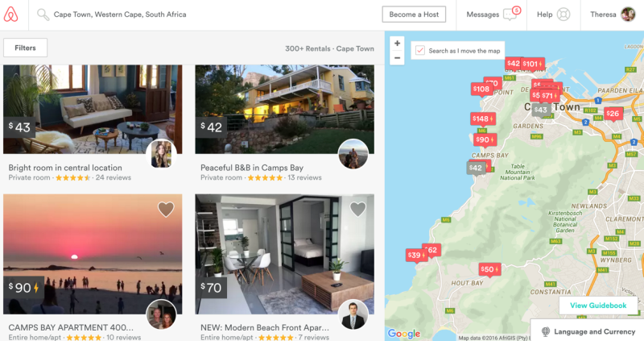The width and height of the screenshot is (644, 341).
Task: Open View Guidebook link
Action: [598, 306]
